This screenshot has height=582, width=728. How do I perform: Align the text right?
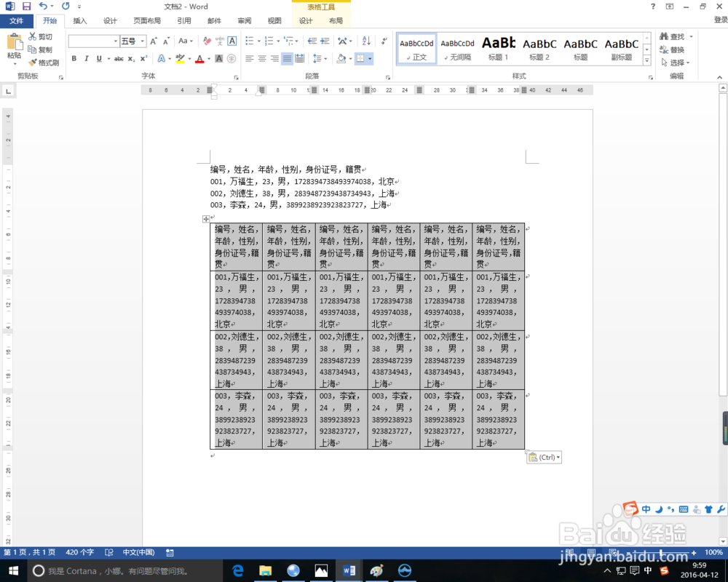point(274,58)
